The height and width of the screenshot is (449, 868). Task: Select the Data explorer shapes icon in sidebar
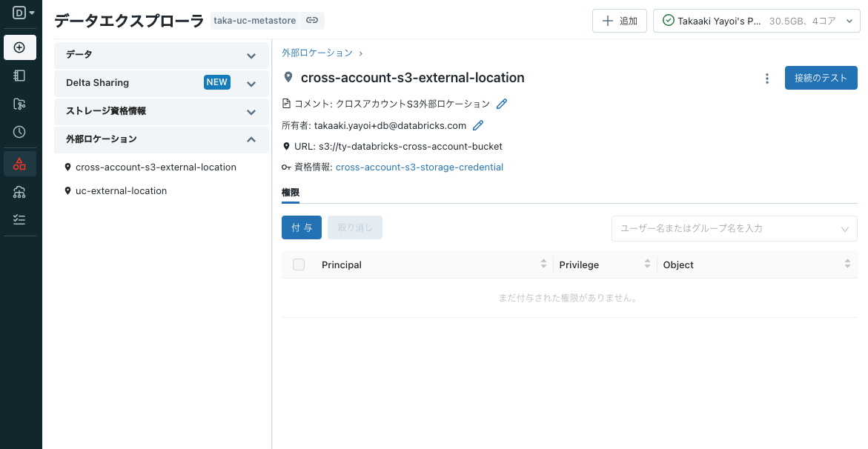pyautogui.click(x=19, y=164)
